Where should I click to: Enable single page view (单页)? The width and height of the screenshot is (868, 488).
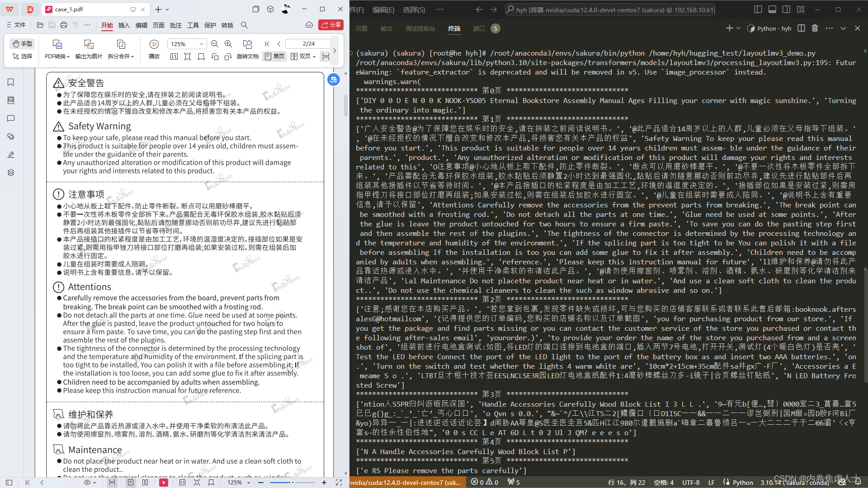pyautogui.click(x=274, y=56)
